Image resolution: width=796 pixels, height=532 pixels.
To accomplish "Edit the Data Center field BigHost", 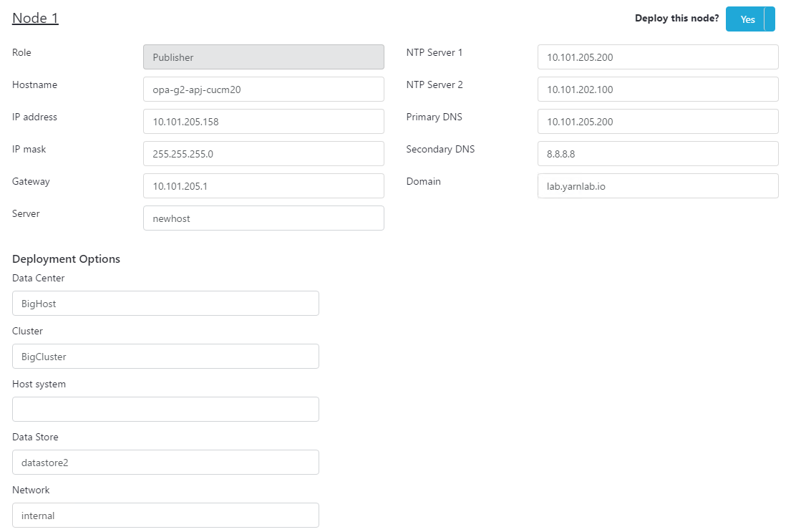I will pos(165,304).
